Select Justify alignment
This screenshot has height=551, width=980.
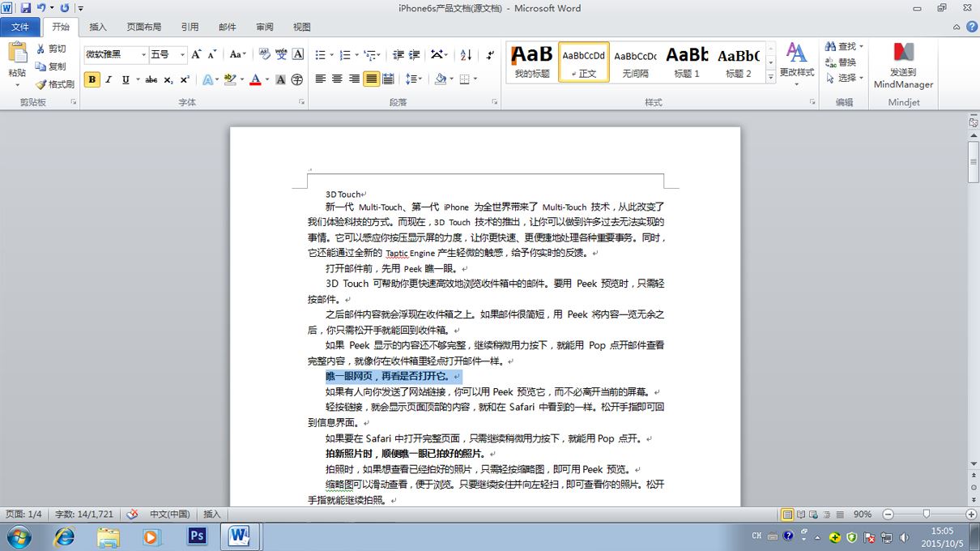[371, 79]
